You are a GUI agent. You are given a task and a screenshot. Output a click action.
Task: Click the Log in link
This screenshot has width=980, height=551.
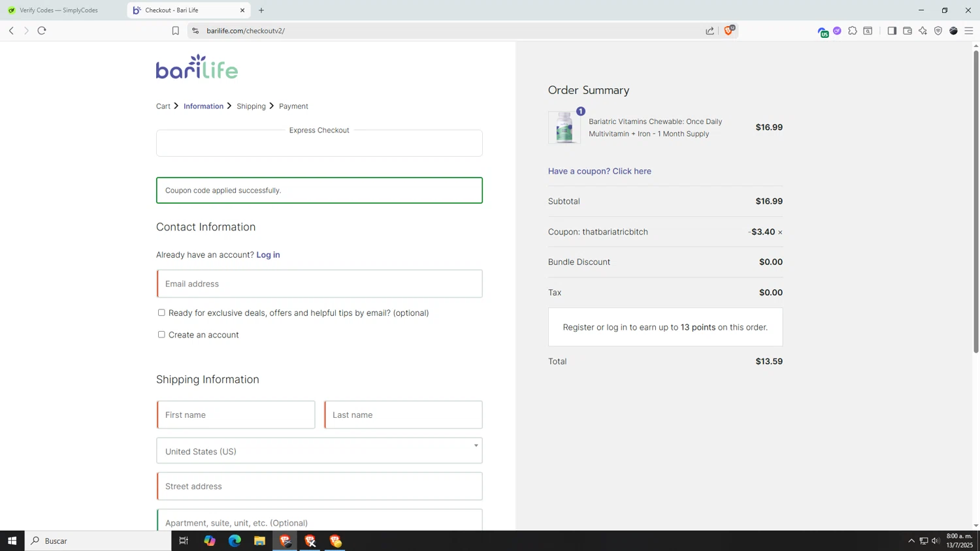[x=268, y=255]
